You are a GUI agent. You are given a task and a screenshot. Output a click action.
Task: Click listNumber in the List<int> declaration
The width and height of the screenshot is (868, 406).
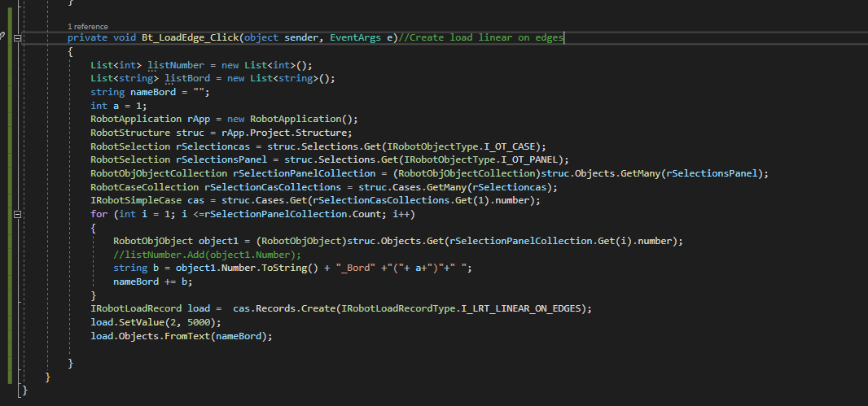pos(176,65)
